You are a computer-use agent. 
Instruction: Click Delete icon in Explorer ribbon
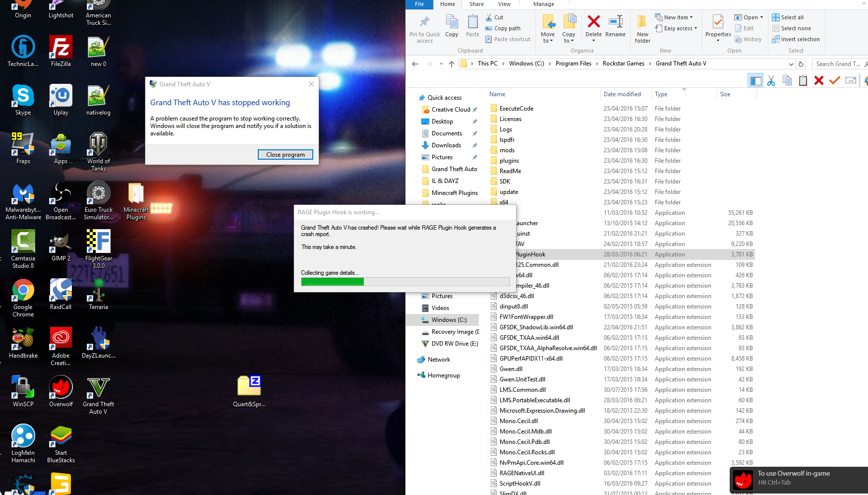(x=593, y=27)
